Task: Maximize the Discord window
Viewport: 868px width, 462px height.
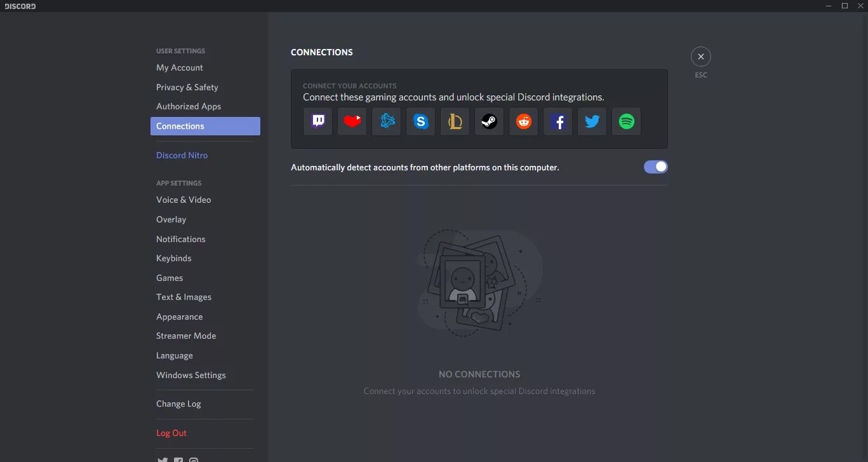Action: (x=845, y=6)
